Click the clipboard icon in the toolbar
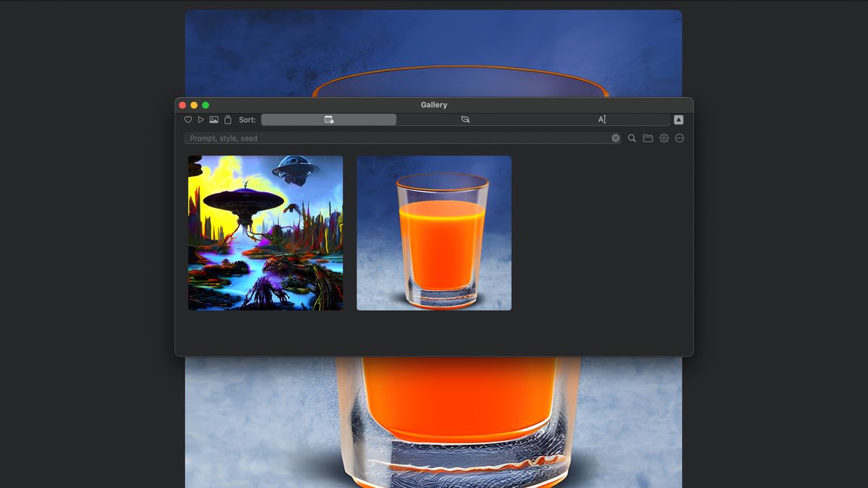Screen dimensions: 868x488 point(226,119)
